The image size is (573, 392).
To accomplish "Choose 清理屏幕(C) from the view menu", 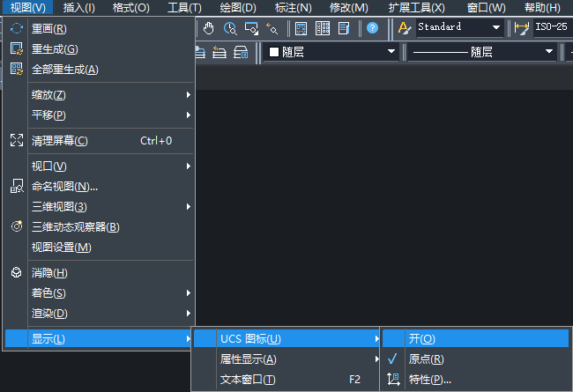I will 60,140.
